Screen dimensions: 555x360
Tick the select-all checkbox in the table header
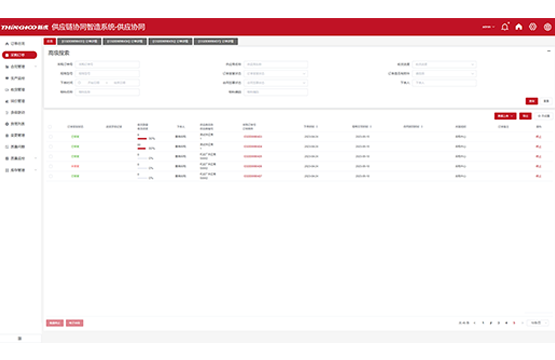click(x=50, y=127)
